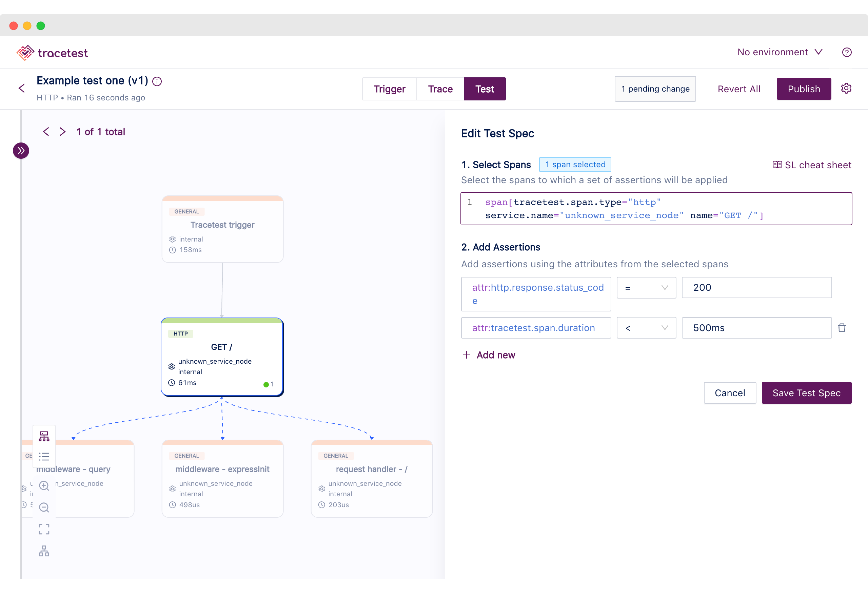Expand the sidebar double-chevron button
Viewport: 868px width, 593px height.
pyautogui.click(x=21, y=151)
